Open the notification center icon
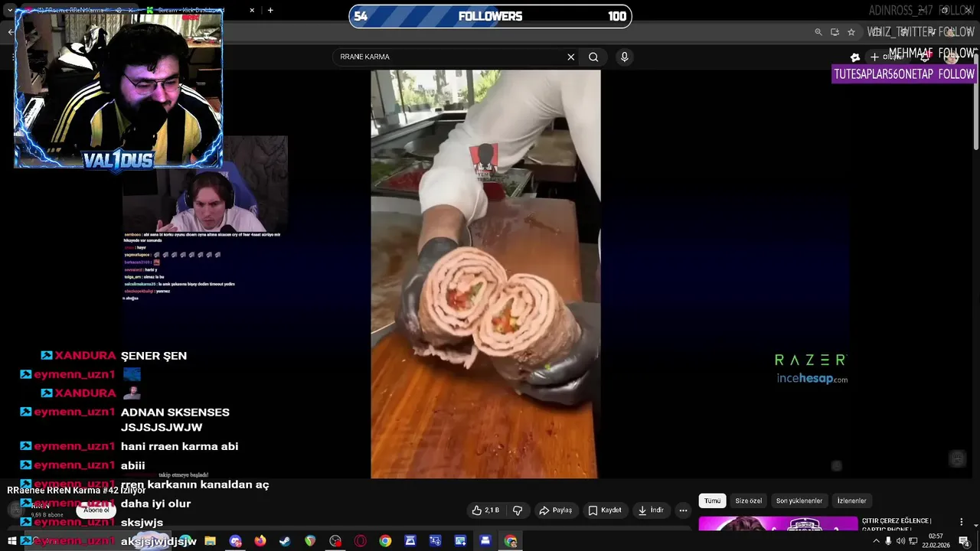This screenshot has height=551, width=980. (x=965, y=541)
